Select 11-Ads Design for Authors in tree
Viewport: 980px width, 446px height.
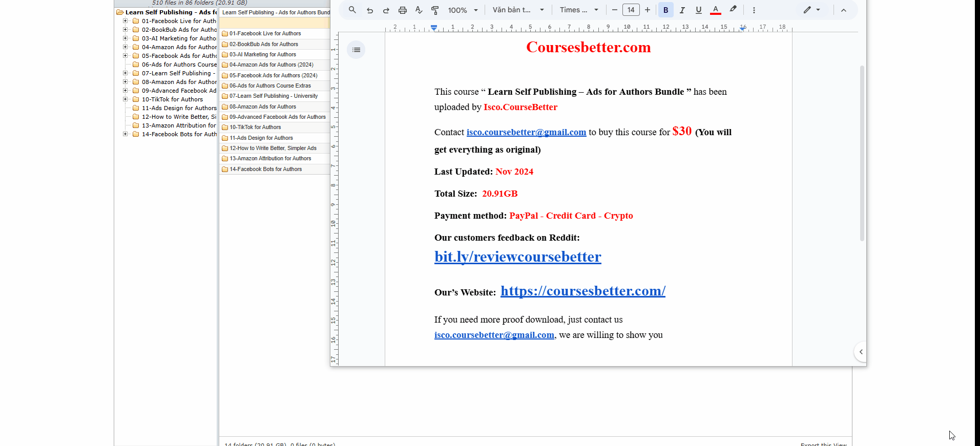(179, 108)
